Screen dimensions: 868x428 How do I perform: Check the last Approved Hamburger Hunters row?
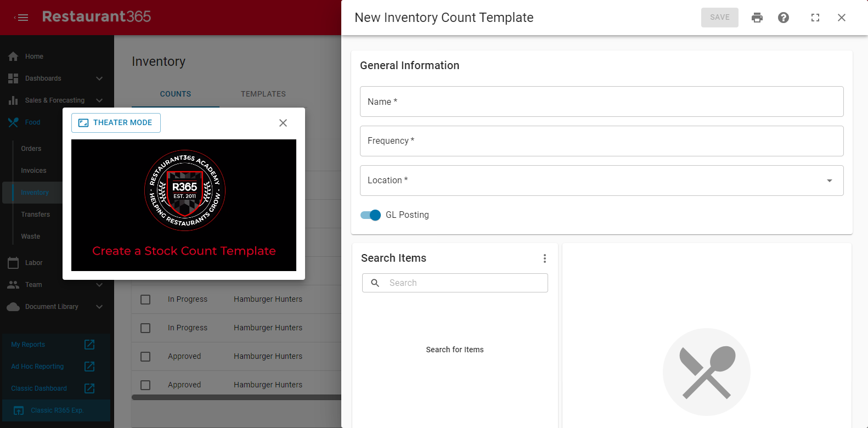click(145, 385)
